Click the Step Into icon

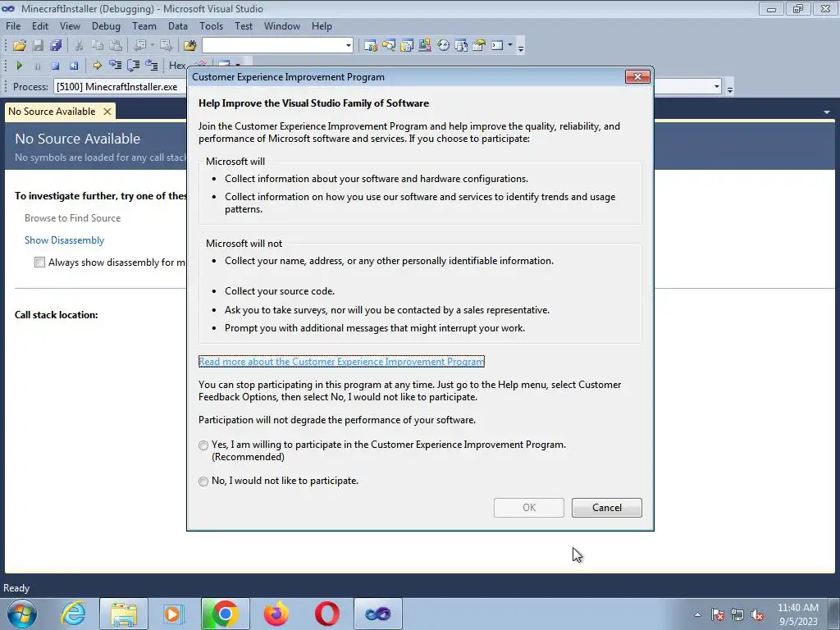115,66
